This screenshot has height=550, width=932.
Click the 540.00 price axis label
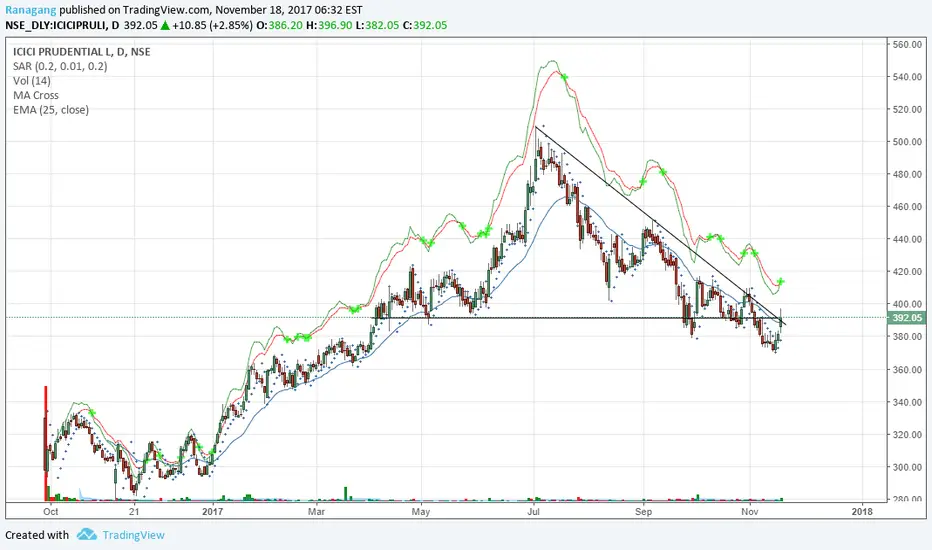pos(907,77)
